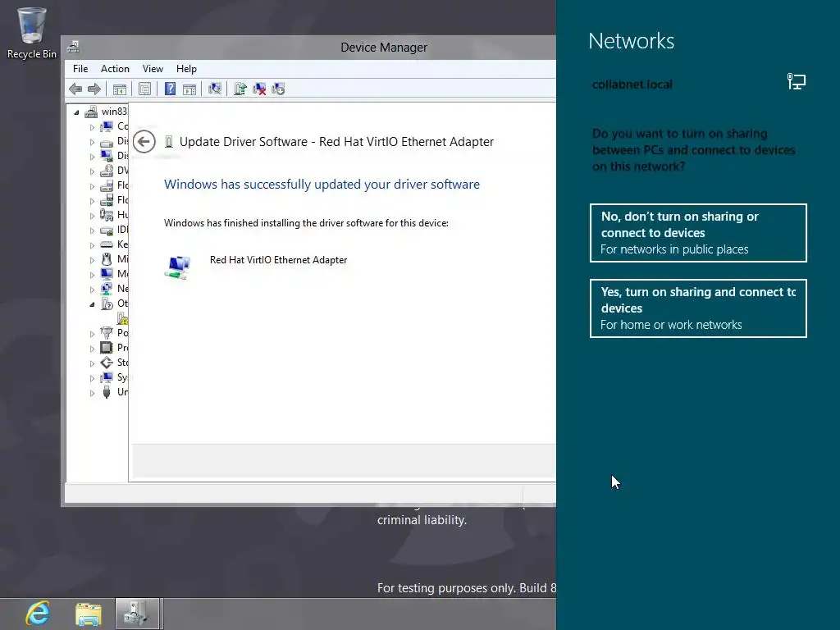
Task: Select the Display adapters category icon
Action: [x=107, y=156]
